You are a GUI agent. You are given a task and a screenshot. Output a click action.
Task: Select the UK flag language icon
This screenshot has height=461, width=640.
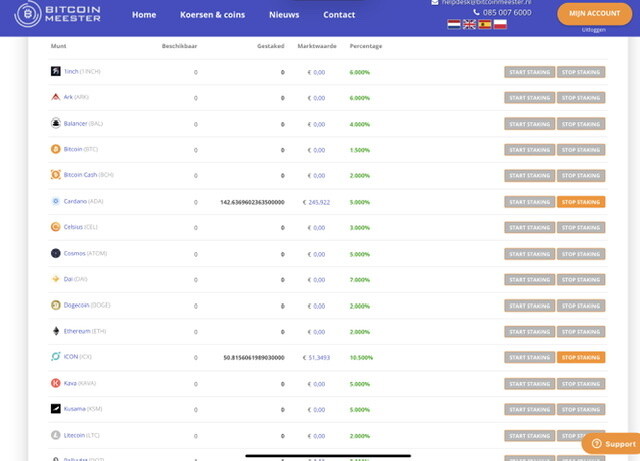pyautogui.click(x=469, y=24)
